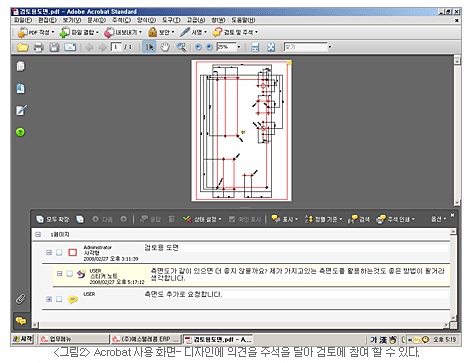This screenshot has height=363, width=470.
Task: Expand the last USER comment row
Action: click(49, 299)
